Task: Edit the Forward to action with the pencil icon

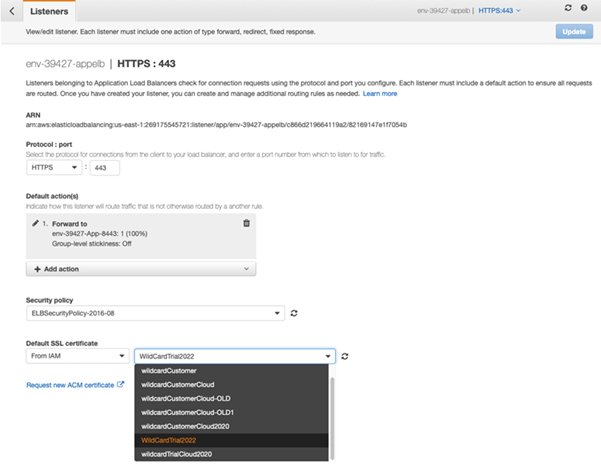Action: click(36, 222)
